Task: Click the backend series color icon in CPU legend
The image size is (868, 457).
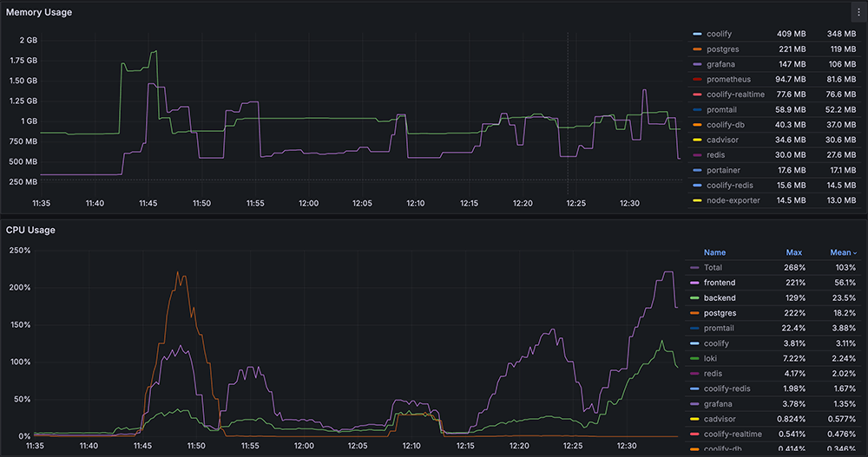Action: coord(694,298)
